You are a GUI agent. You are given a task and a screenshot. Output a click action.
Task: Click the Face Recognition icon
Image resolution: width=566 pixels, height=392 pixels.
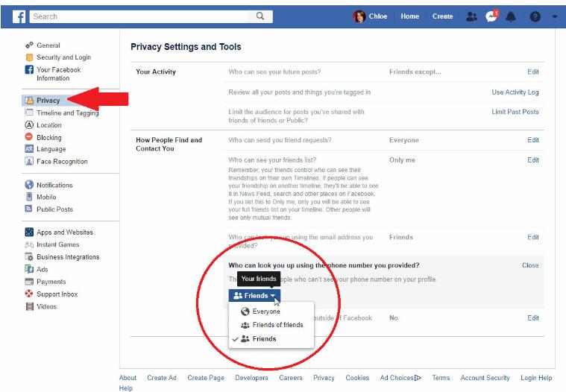[29, 161]
